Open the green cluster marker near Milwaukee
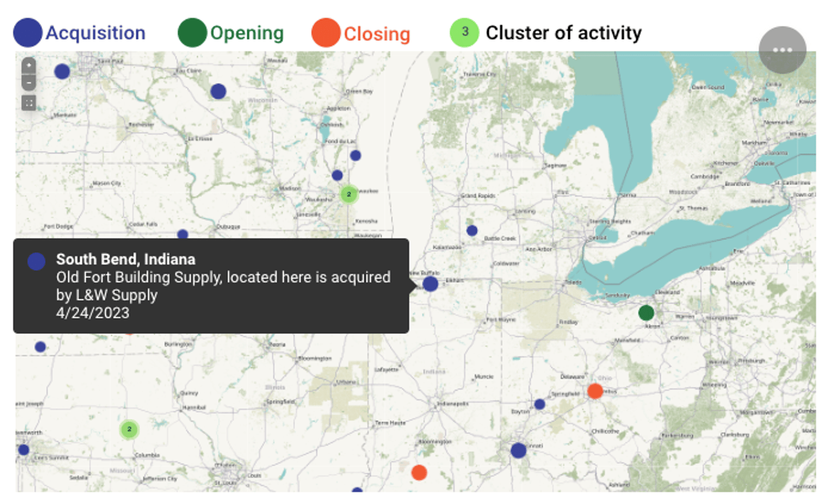This screenshot has width=828, height=504. coord(348,194)
